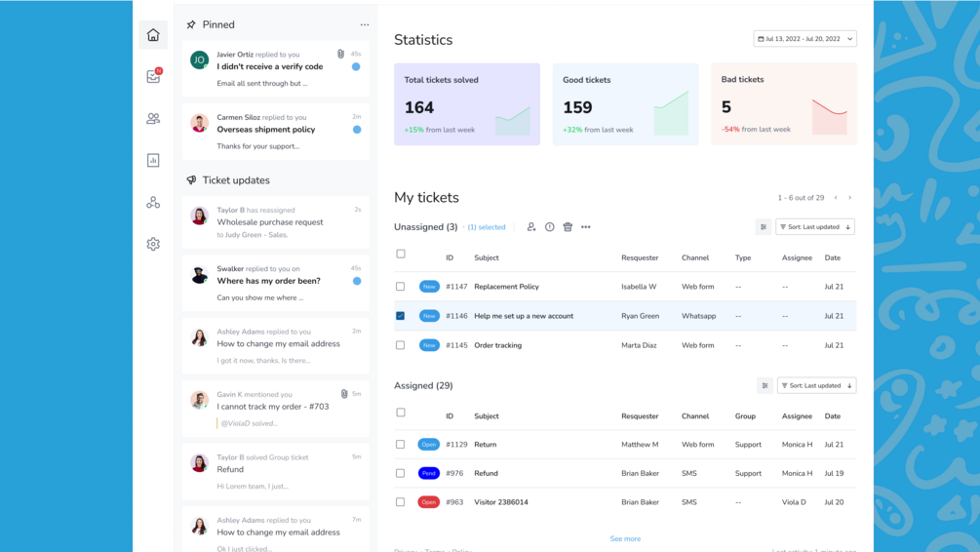Viewport: 980px width, 552px height.
Task: Open the more actions menu for selected tickets
Action: [x=586, y=227]
